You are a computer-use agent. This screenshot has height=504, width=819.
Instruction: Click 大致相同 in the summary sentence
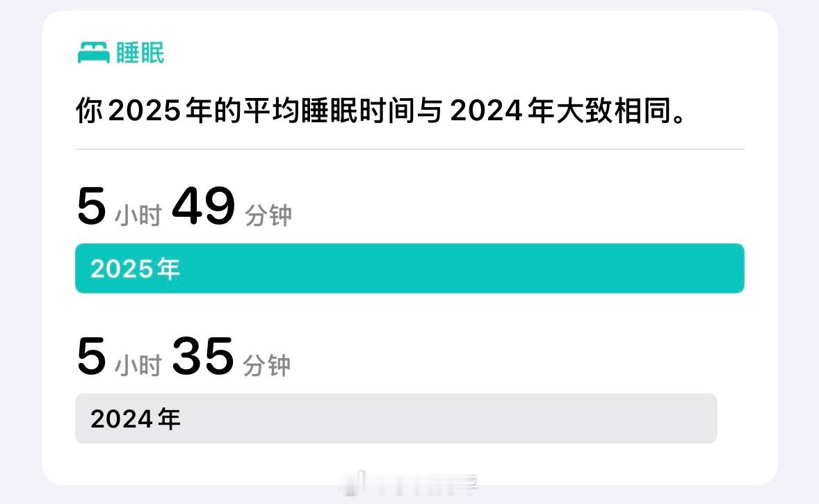click(614, 111)
